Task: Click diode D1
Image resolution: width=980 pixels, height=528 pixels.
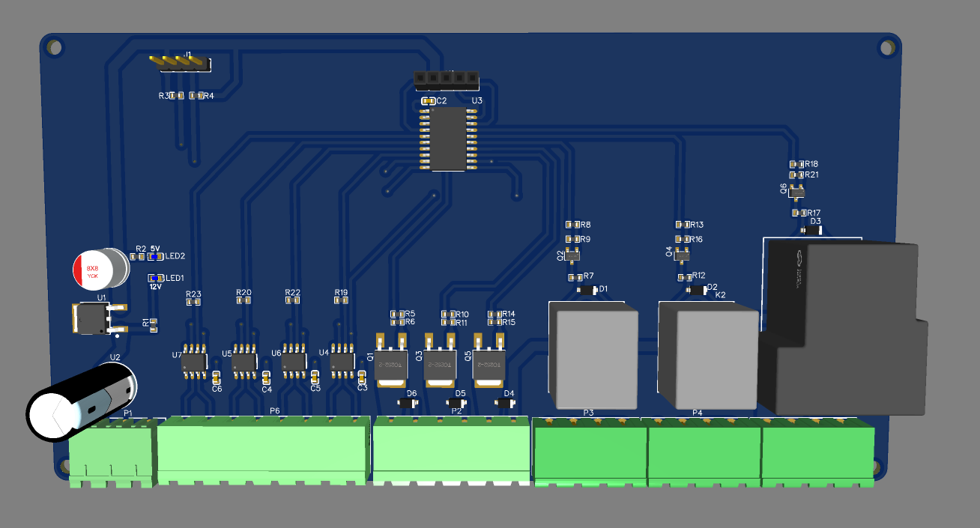Action: coord(587,290)
